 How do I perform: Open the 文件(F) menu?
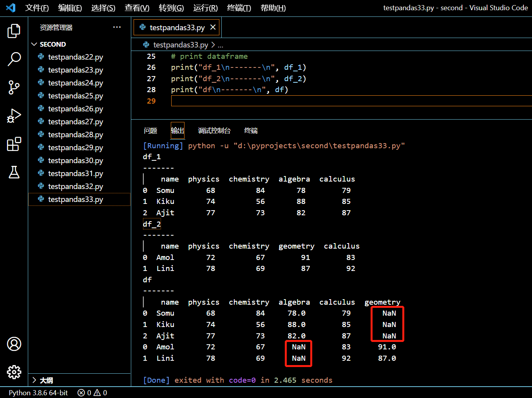pos(37,8)
